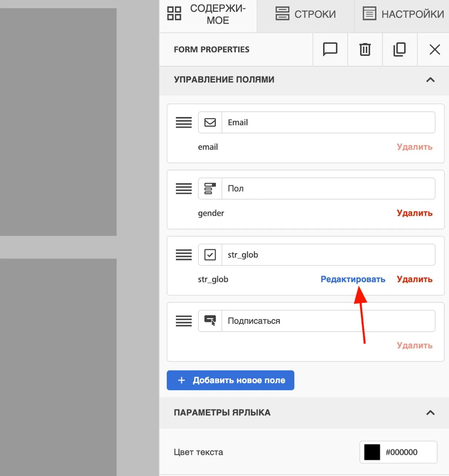Collapse the Управление полями section
Screen dimensions: 449x476
pos(430,80)
